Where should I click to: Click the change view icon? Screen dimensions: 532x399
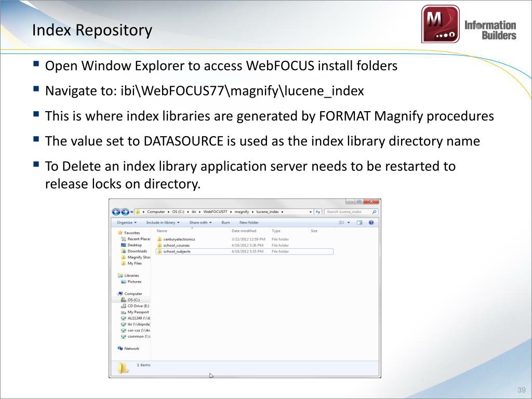coord(342,222)
